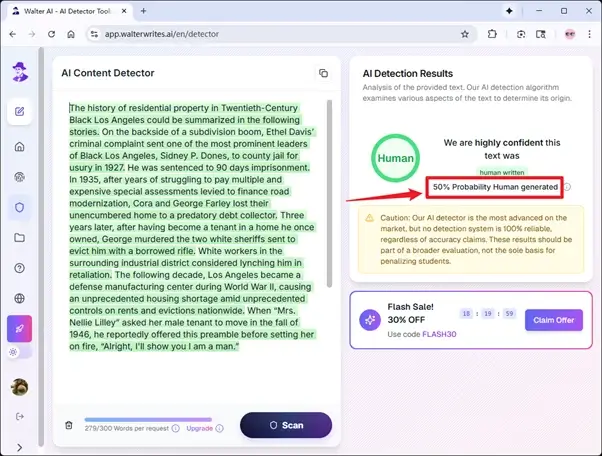Open the user profile avatar in sidebar
This screenshot has height=456, width=602.
click(20, 387)
